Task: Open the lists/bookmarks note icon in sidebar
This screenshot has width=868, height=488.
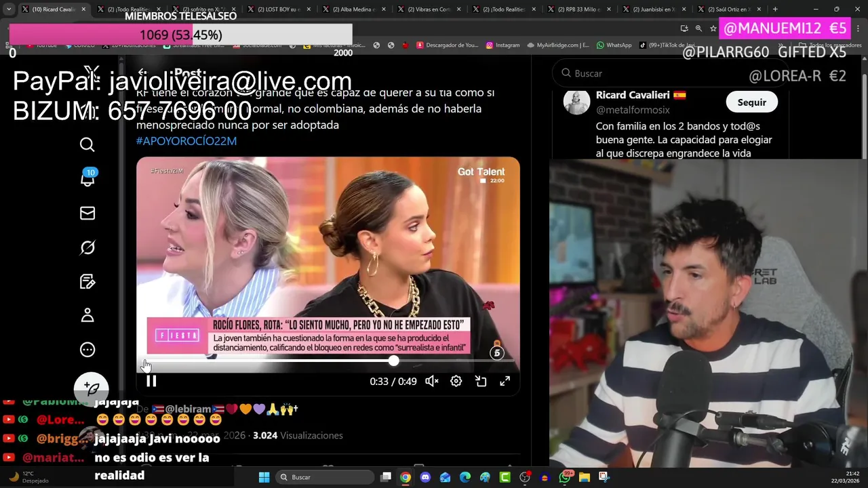Action: 87,281
